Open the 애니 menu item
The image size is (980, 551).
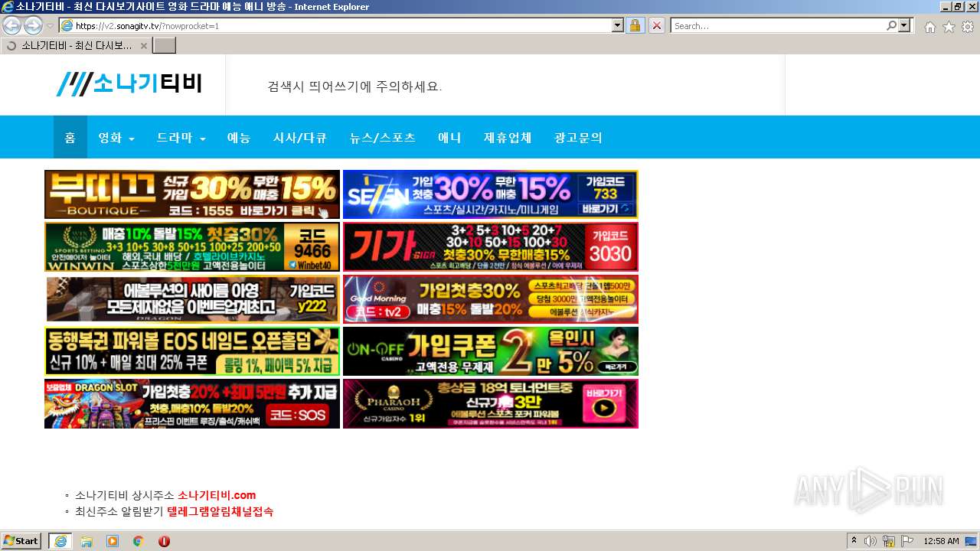point(449,138)
